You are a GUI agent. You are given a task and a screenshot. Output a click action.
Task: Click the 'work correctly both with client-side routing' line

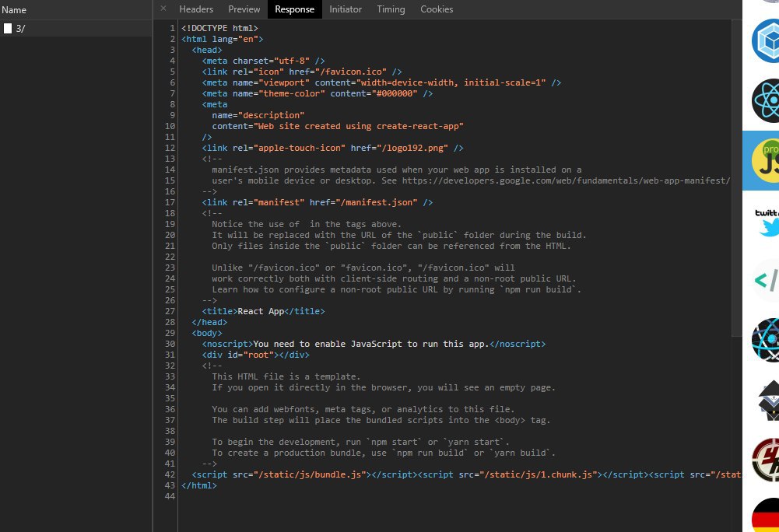pos(394,278)
